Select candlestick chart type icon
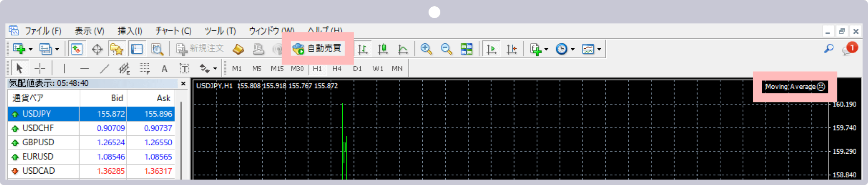Screen dimensions: 868x185 pos(382,49)
